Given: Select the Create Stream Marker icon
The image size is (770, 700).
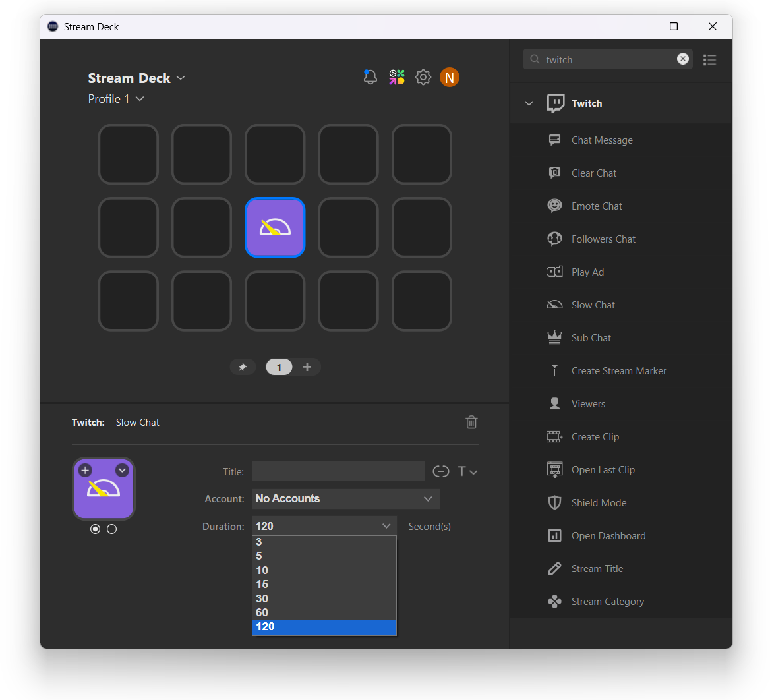Looking at the screenshot, I should coord(554,370).
